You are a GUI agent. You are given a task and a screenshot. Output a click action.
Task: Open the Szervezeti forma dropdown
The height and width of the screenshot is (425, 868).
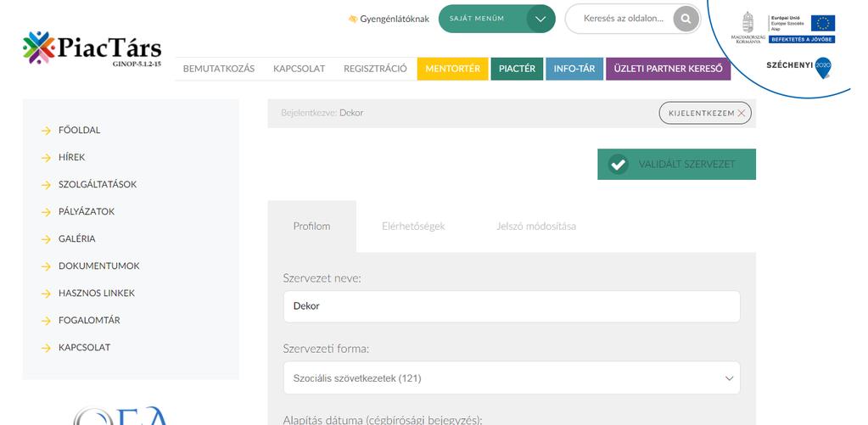pyautogui.click(x=512, y=378)
